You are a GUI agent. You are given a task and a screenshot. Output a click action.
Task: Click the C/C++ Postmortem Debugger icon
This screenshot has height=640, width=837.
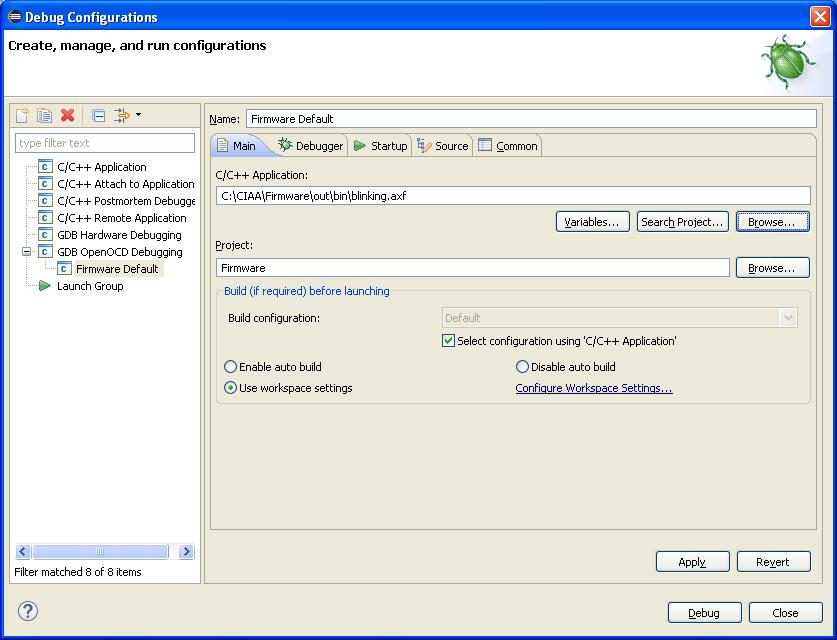(x=45, y=201)
